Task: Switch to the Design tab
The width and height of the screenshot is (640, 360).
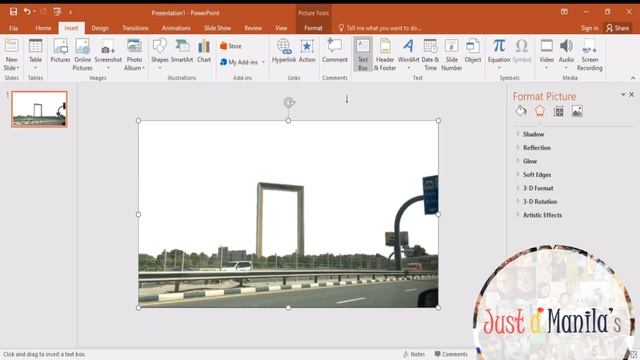Action: point(100,28)
